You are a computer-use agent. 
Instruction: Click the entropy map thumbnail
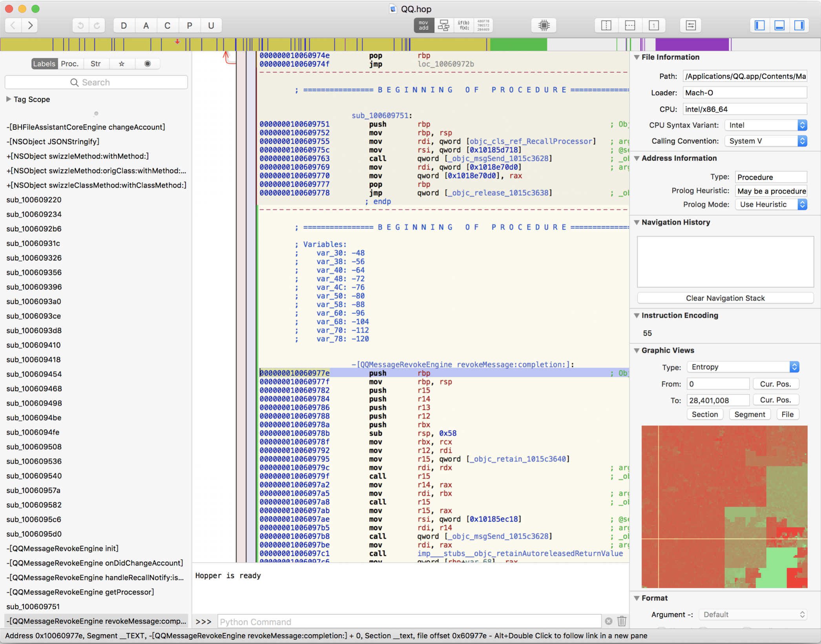click(724, 507)
